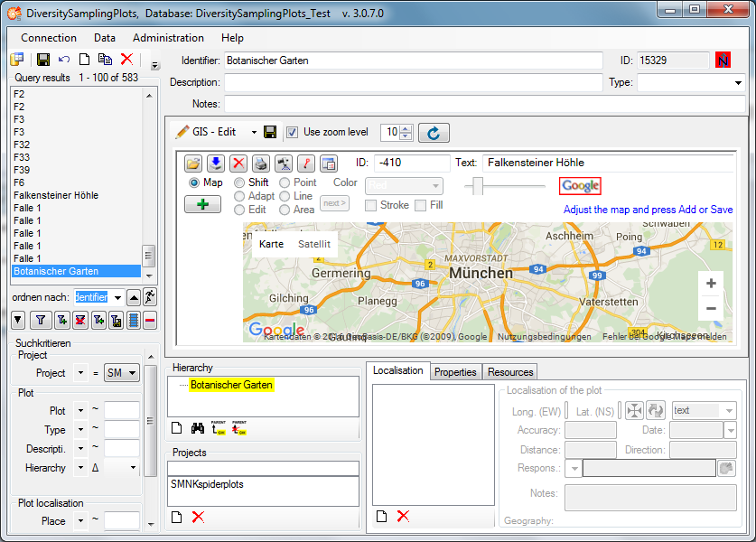Screen dimensions: 756x542
Task: Click the map zoom in plus button
Action: pyautogui.click(x=711, y=284)
